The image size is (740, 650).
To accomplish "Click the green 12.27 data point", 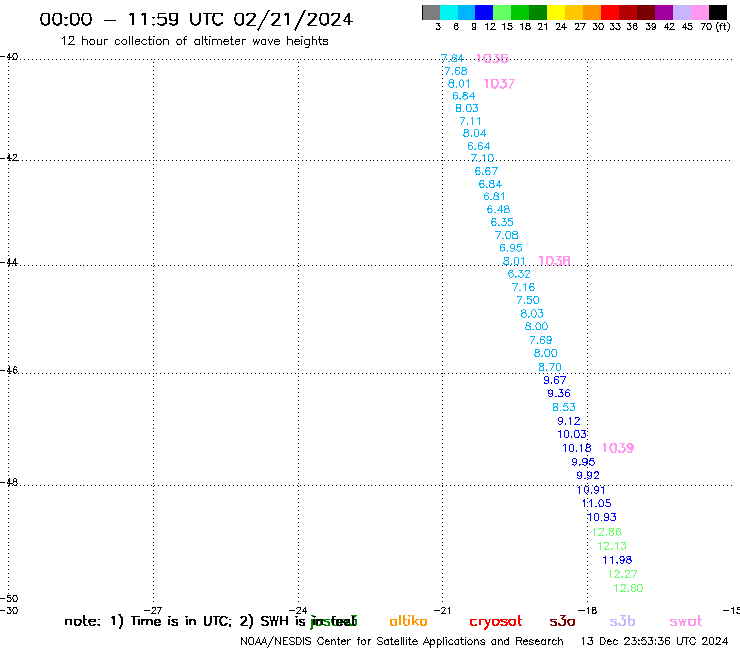I will point(622,574).
